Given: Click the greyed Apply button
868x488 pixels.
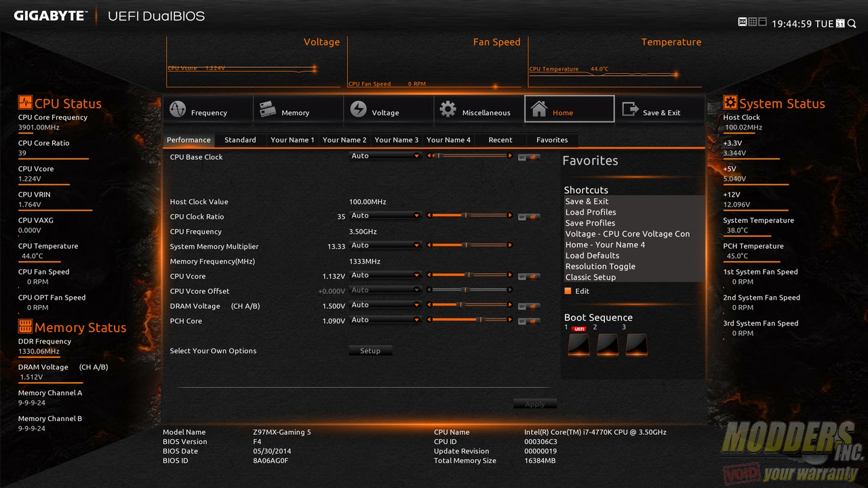Looking at the screenshot, I should click(x=534, y=404).
